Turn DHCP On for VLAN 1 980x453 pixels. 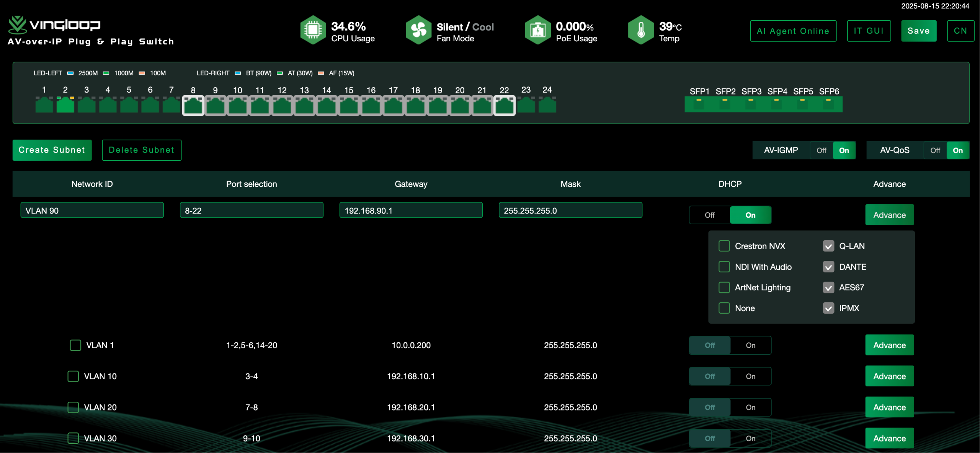[x=750, y=345]
